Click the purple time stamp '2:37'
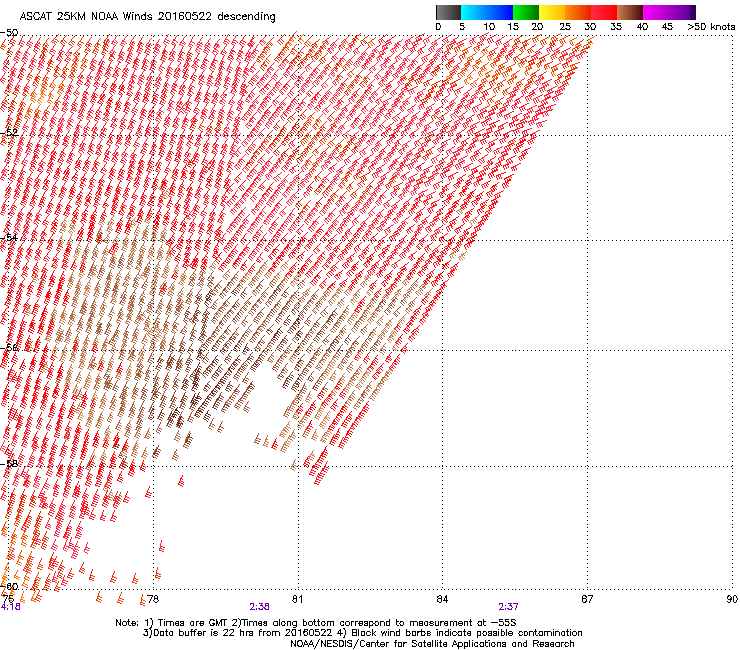 [x=508, y=607]
